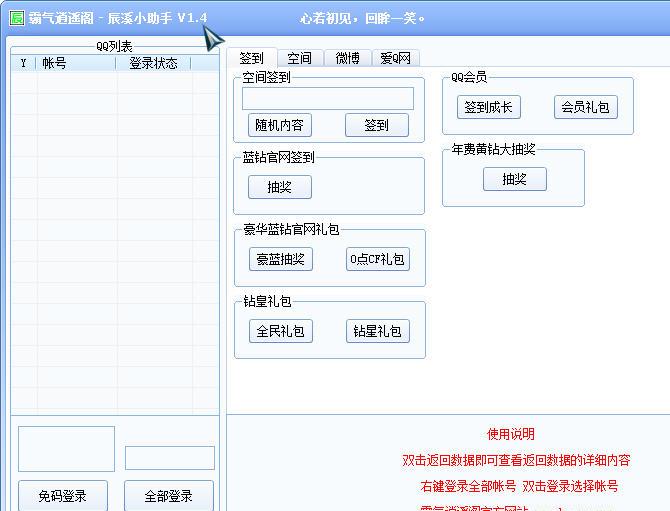Focus the input field above 全部登录
The height and width of the screenshot is (511, 670).
pos(170,458)
